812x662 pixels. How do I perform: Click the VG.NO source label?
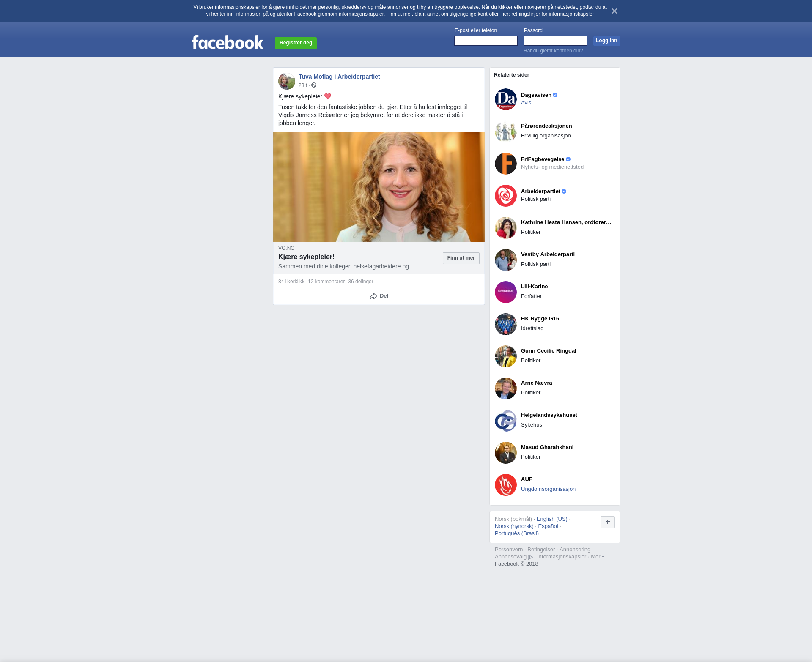click(286, 248)
